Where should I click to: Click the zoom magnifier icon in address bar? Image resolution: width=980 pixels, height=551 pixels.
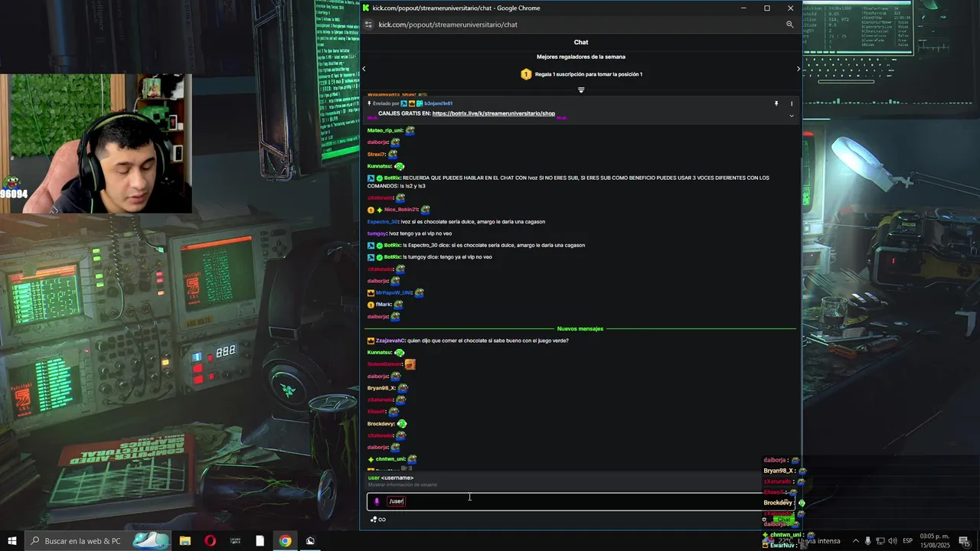click(789, 24)
